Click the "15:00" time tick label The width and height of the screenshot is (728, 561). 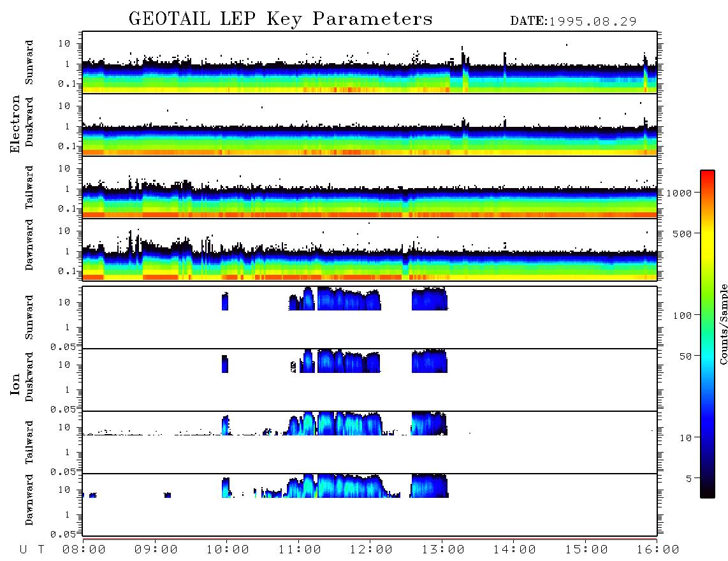pyautogui.click(x=586, y=550)
